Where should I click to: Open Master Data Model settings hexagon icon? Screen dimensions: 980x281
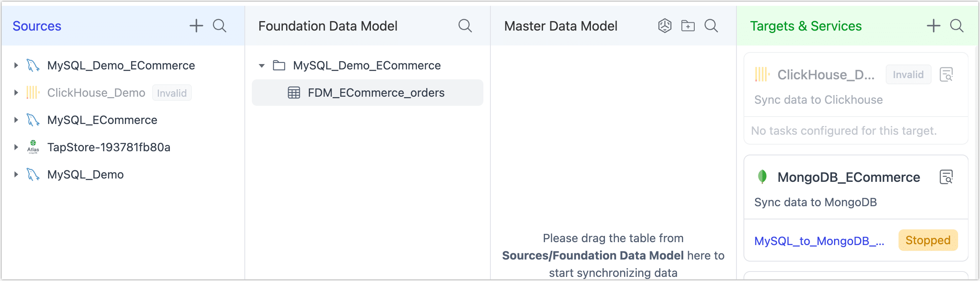(665, 26)
